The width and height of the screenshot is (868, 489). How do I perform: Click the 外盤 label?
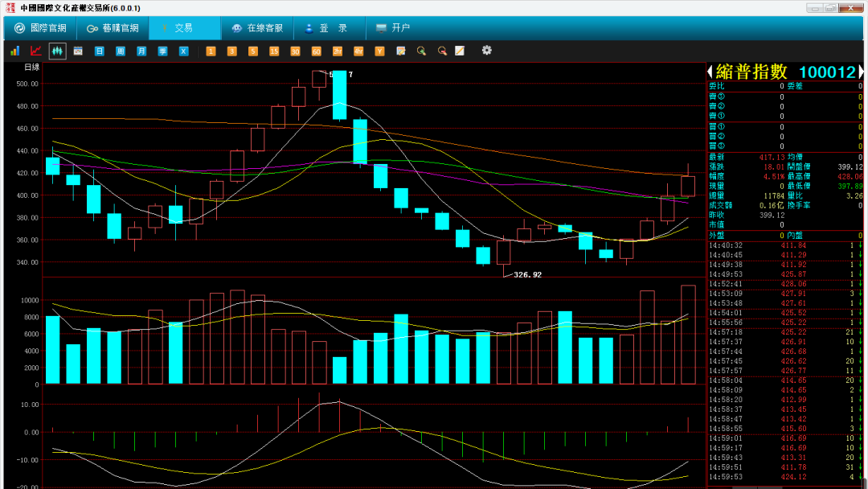[717, 236]
